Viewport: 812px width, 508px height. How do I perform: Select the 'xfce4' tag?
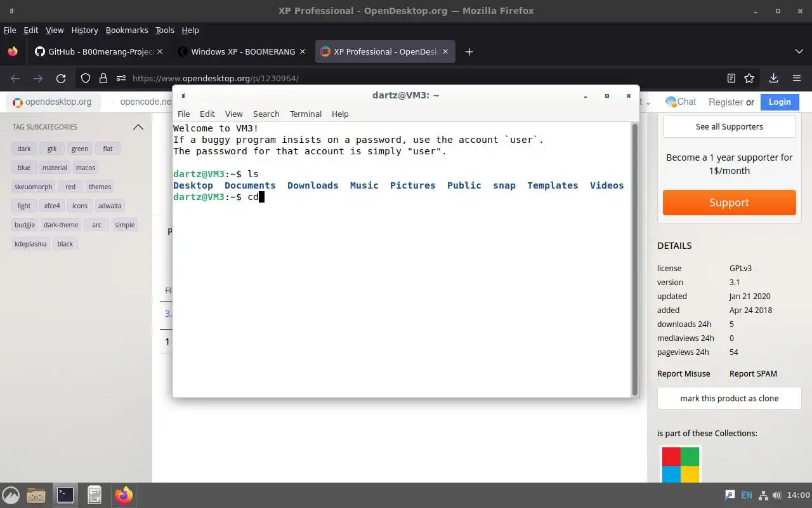52,206
